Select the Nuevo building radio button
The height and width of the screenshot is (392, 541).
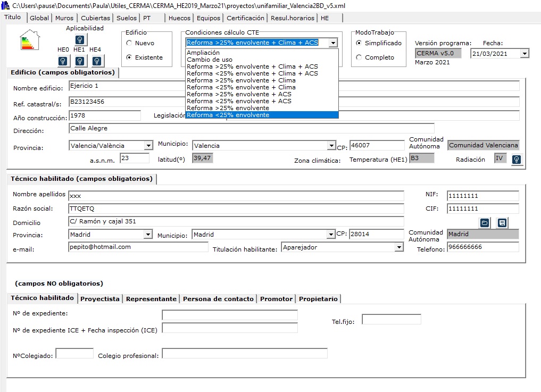[129, 43]
